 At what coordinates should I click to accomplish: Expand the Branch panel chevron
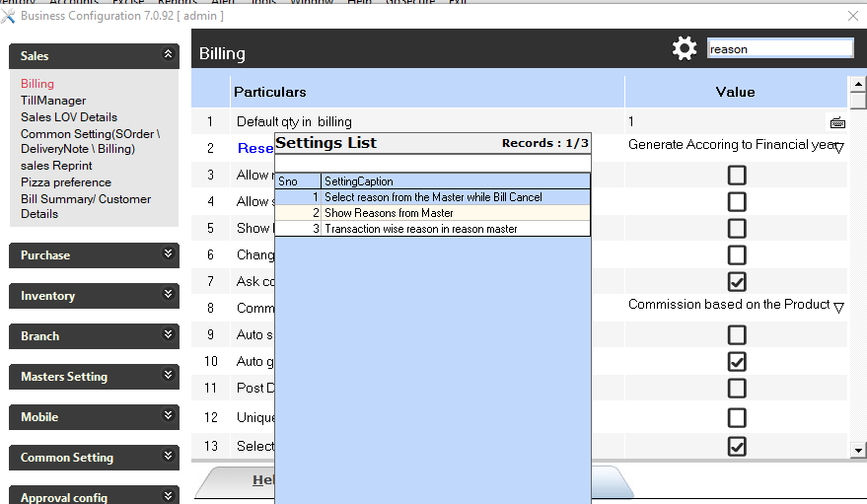(x=169, y=335)
